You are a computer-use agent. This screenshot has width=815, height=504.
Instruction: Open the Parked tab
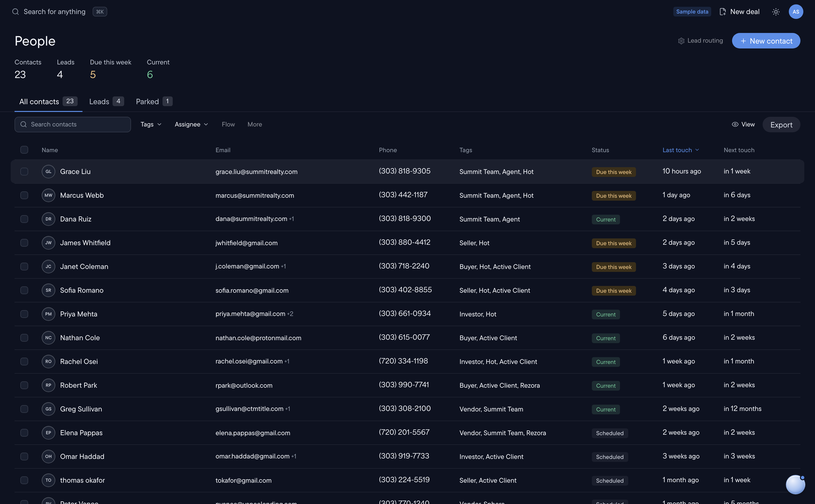click(154, 101)
